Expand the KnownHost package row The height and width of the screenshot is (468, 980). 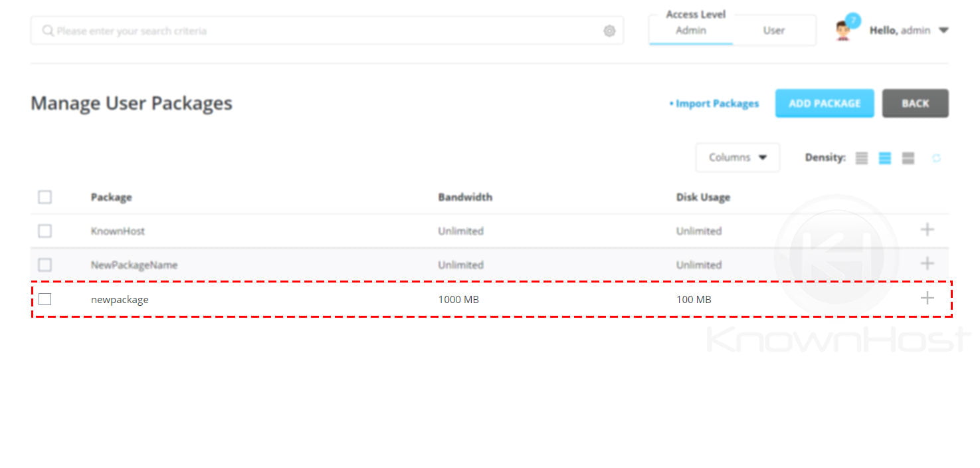click(926, 229)
